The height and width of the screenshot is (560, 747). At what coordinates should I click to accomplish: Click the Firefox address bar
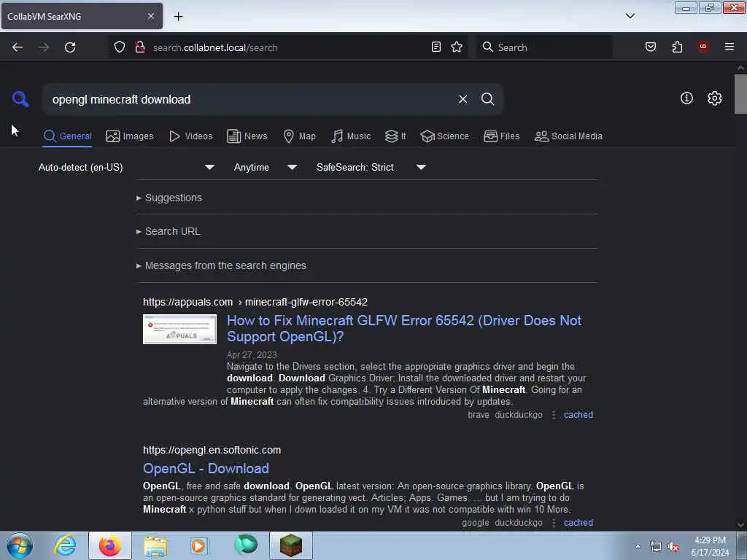(288, 47)
